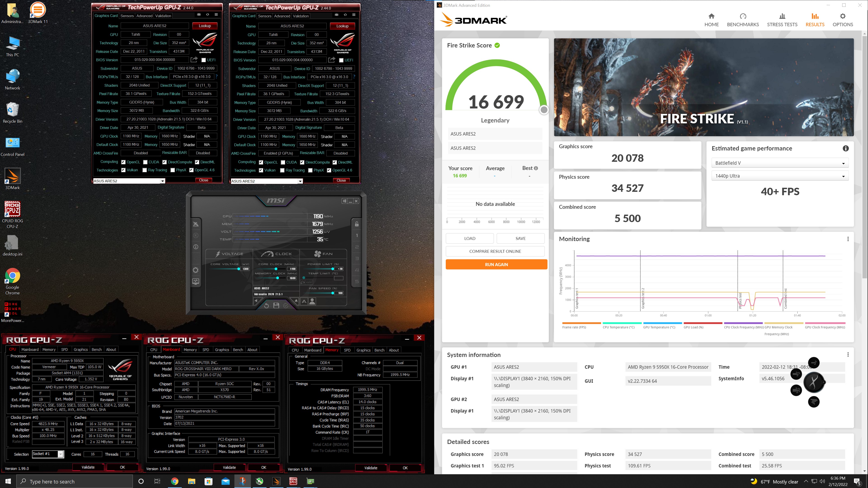
Task: Open the Afterburner hardware monitor icon
Action: pyautogui.click(x=196, y=281)
